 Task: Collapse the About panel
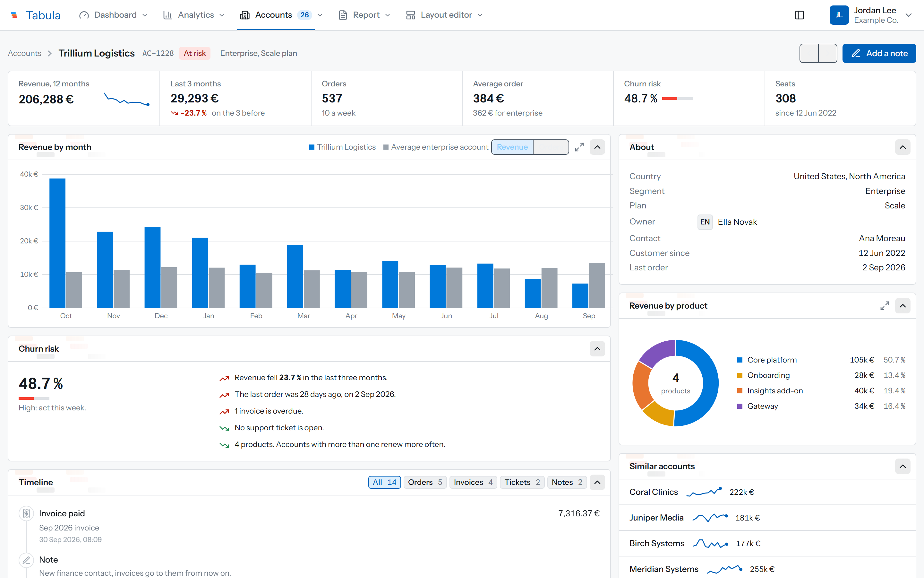pyautogui.click(x=903, y=147)
